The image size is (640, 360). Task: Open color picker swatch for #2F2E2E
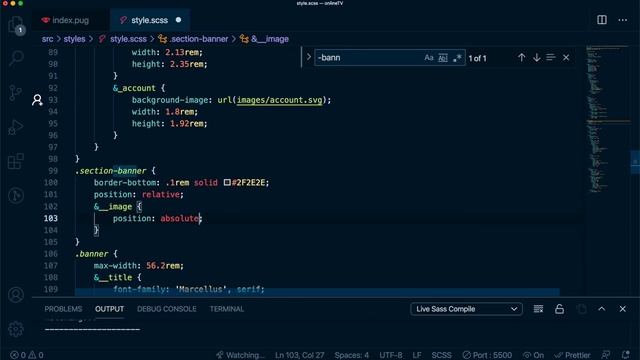tap(227, 182)
